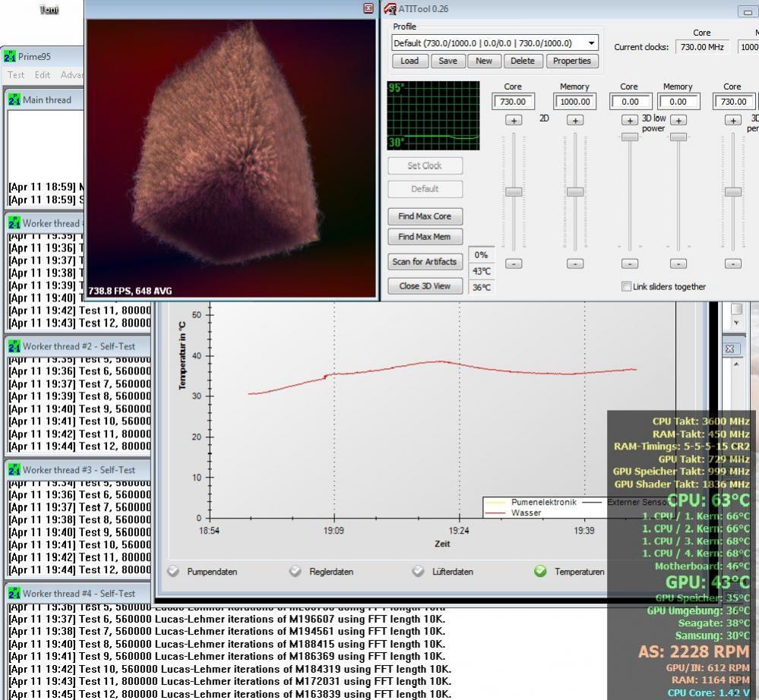Click the New profile button
Screen dimensions: 759x700
point(483,61)
